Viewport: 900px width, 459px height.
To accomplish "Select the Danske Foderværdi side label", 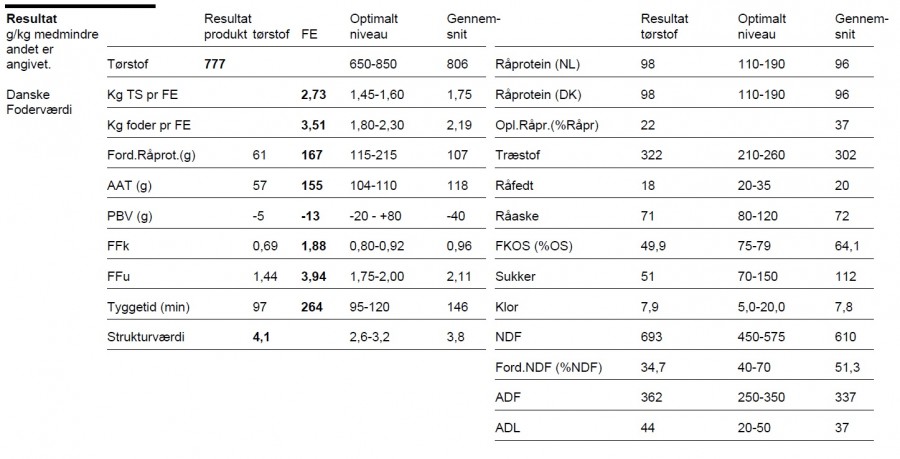I will click(34, 101).
